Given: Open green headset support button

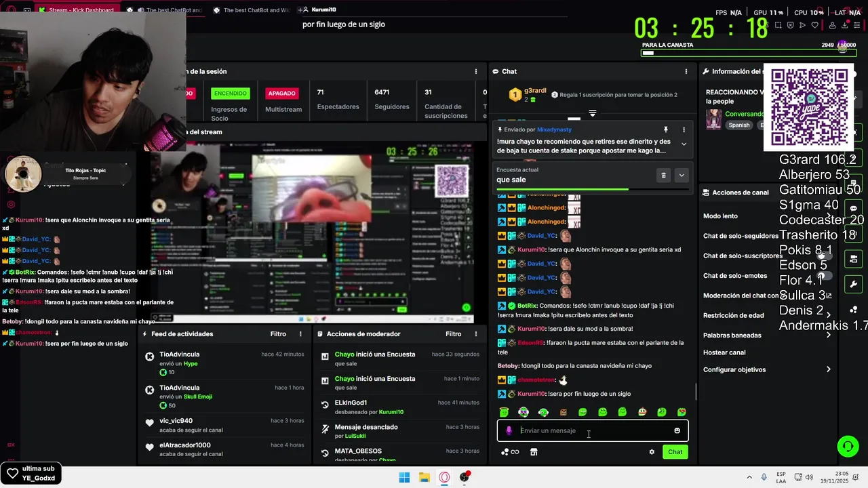Looking at the screenshot, I should [x=848, y=446].
